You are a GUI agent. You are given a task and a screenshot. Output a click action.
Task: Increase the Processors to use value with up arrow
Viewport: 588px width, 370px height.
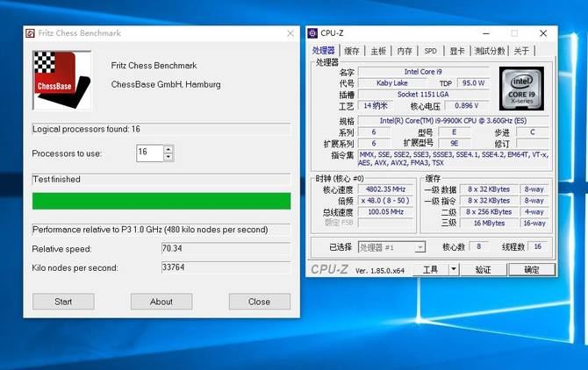169,149
